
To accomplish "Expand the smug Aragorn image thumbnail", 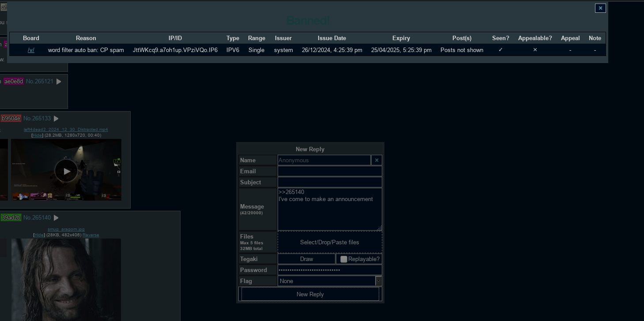I will 66,280.
